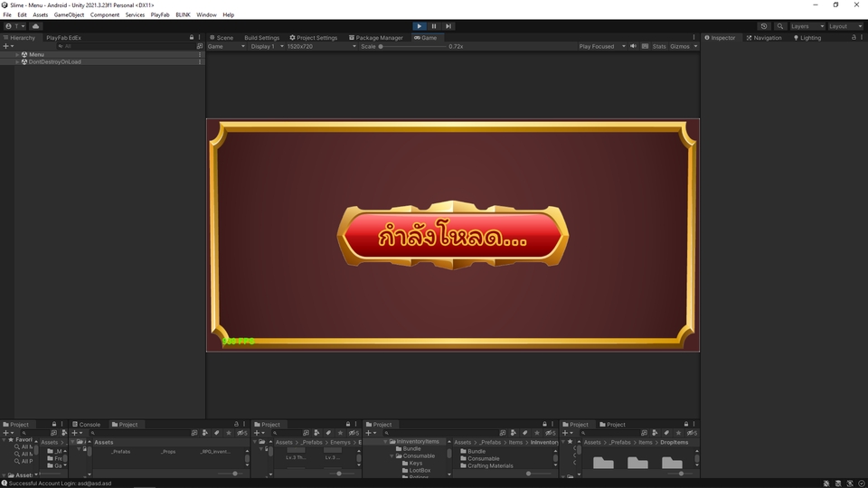Screen dimensions: 868x488
Task: Select the Keys folder in tree
Action: coord(415,463)
